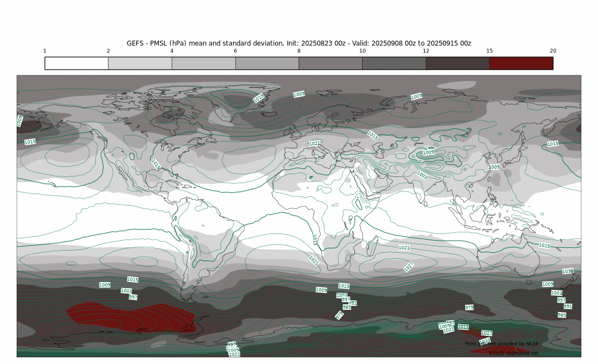
Task: Click the GEFS PMSL plot title text
Action: (x=298, y=43)
